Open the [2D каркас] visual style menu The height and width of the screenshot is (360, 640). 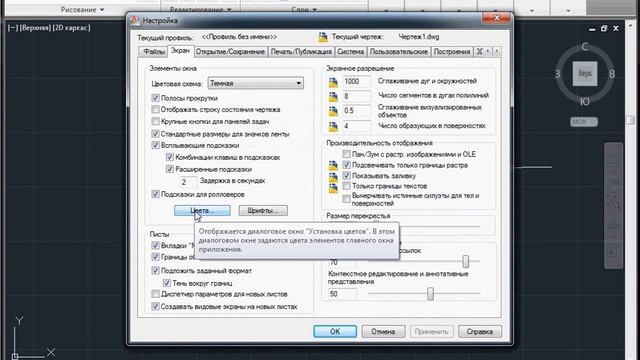71,28
